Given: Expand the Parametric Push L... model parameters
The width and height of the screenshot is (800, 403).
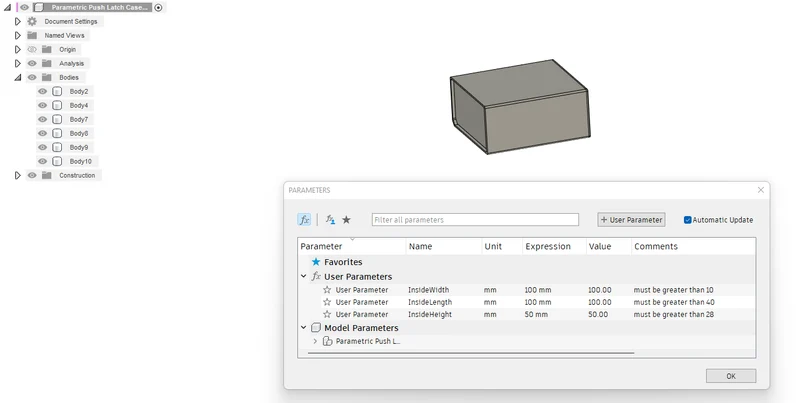Looking at the screenshot, I should coord(315,341).
